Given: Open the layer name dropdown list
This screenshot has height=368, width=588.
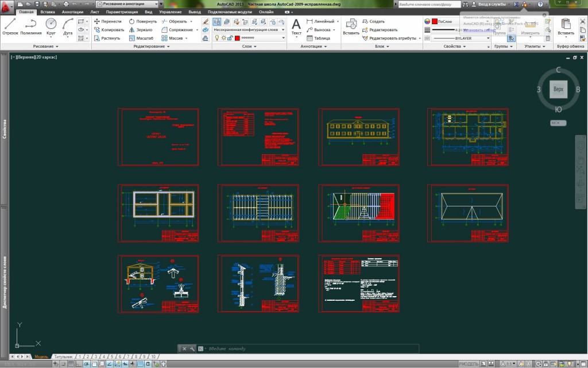Looking at the screenshot, I should coord(249,38).
